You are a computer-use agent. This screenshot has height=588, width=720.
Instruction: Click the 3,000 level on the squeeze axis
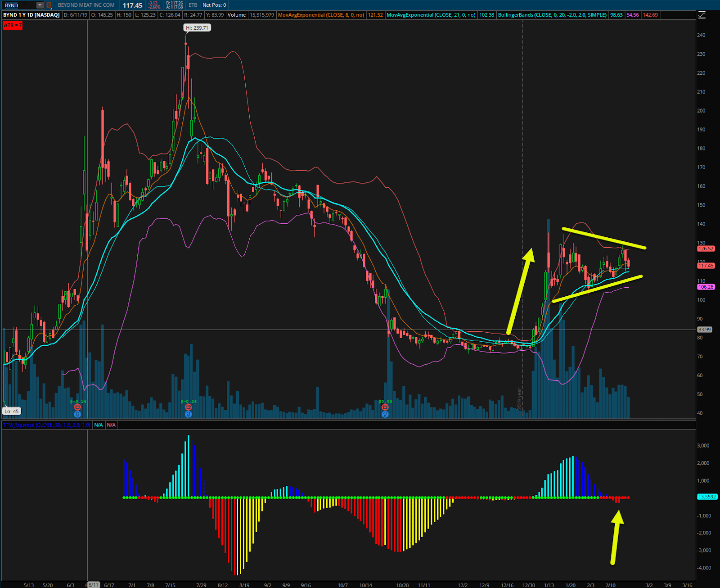coord(703,445)
